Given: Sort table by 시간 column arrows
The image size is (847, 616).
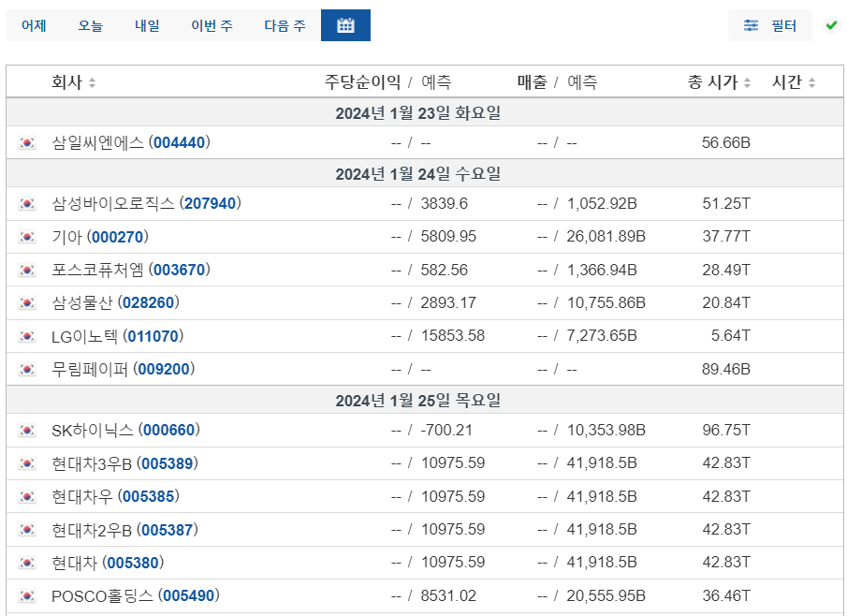Looking at the screenshot, I should pyautogui.click(x=811, y=82).
